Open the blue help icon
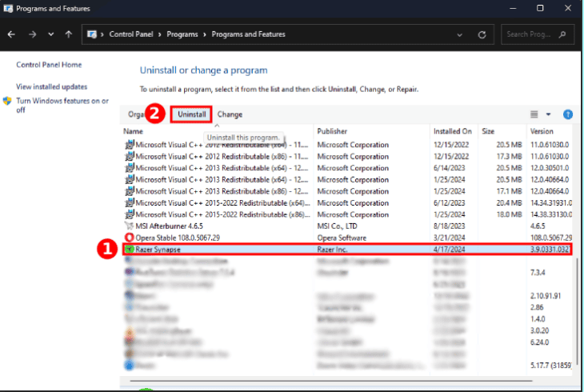The image size is (584, 392). coord(568,114)
